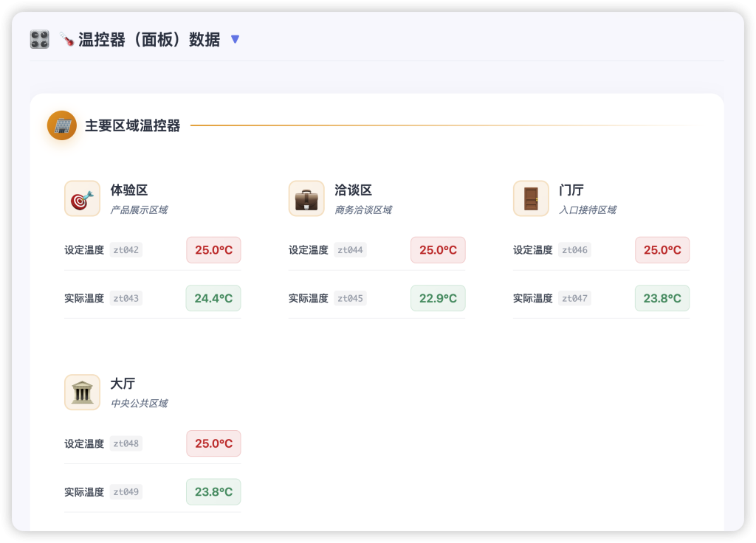Click the dartboard icon for 体验区
Image resolution: width=756 pixels, height=543 pixels.
point(82,198)
